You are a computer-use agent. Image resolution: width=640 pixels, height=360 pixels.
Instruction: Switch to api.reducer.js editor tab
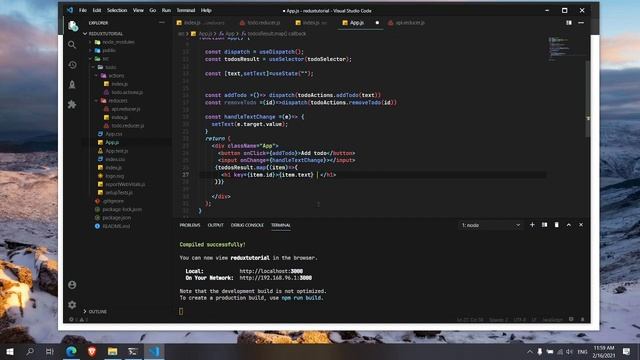point(407,23)
